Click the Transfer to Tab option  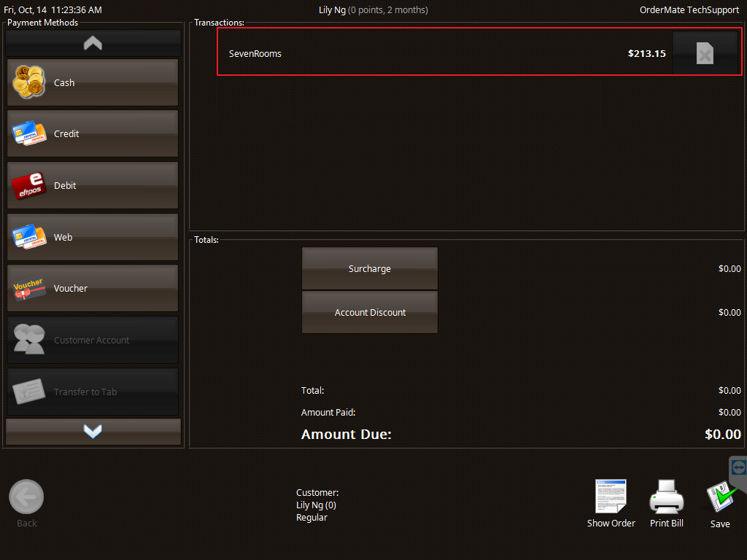tap(92, 392)
